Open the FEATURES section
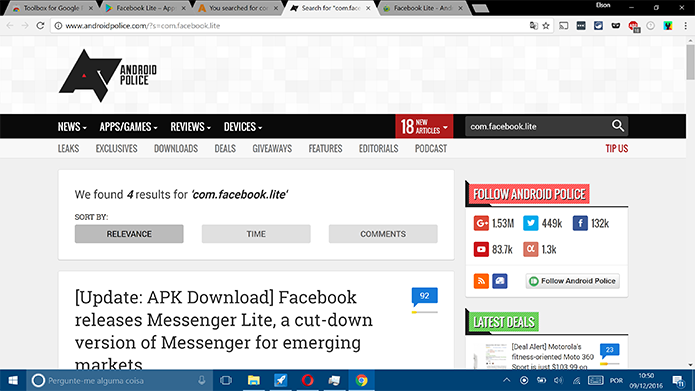695x391 pixels. click(325, 149)
